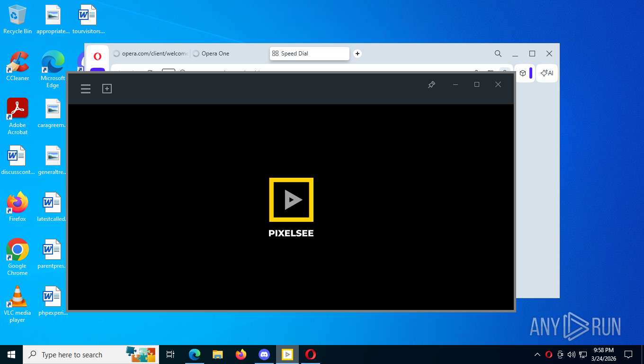Select the generaltre image file icon
Image resolution: width=644 pixels, height=364 pixels.
coord(53,160)
